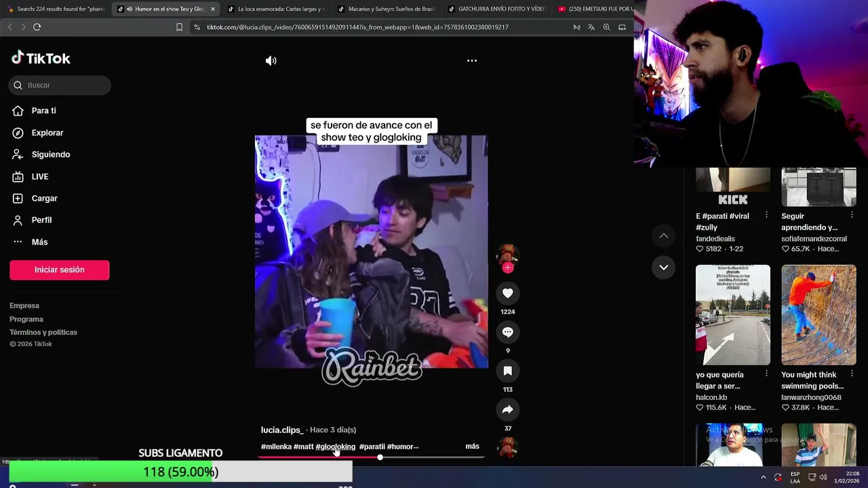Open the Programa footer link
Image resolution: width=868 pixels, height=488 pixels.
click(x=26, y=319)
